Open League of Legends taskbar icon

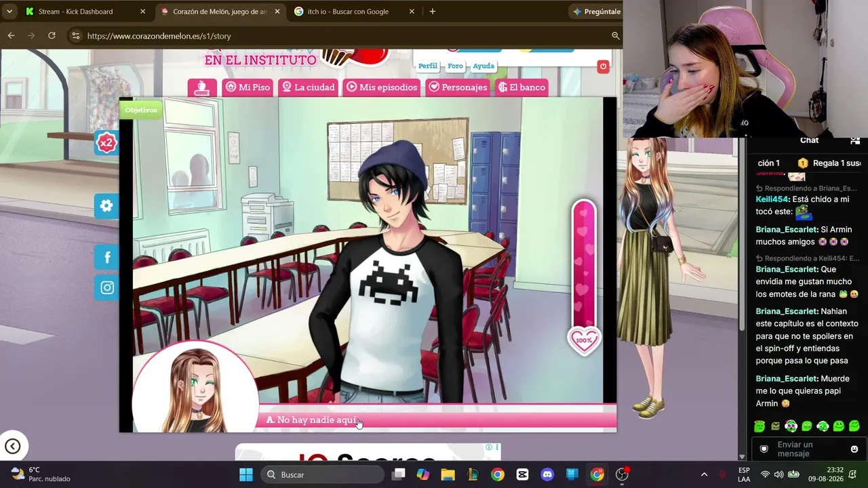(x=473, y=474)
